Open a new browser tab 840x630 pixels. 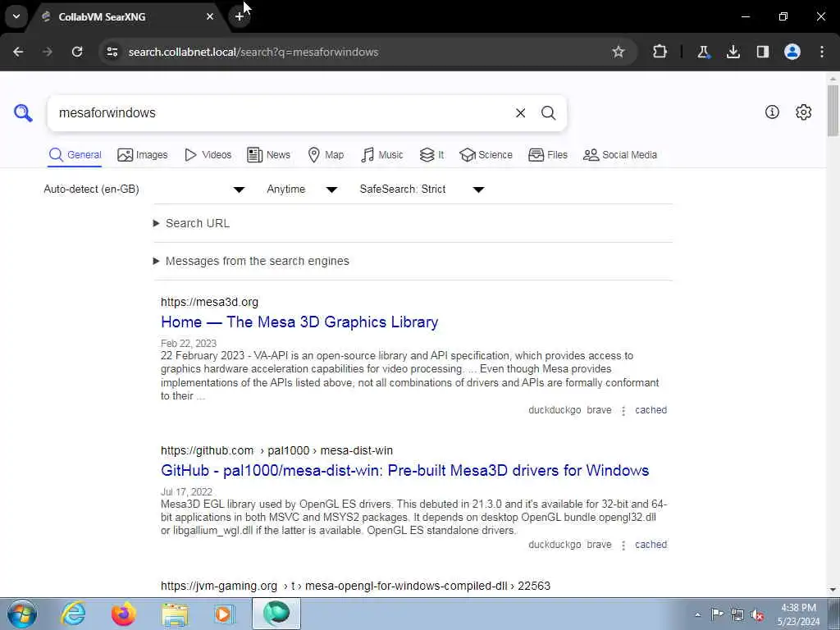pos(239,16)
